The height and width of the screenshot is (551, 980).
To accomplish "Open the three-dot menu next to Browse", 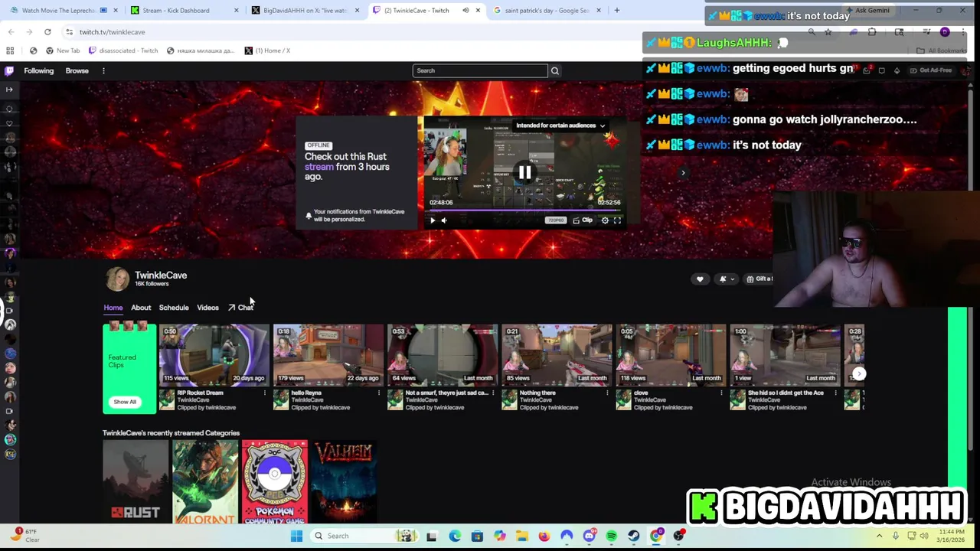I will click(103, 70).
